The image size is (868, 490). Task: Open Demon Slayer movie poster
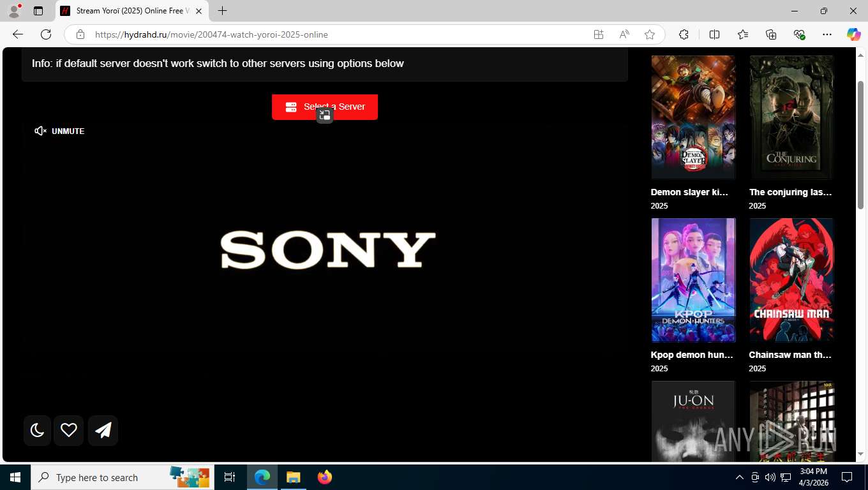tap(693, 117)
